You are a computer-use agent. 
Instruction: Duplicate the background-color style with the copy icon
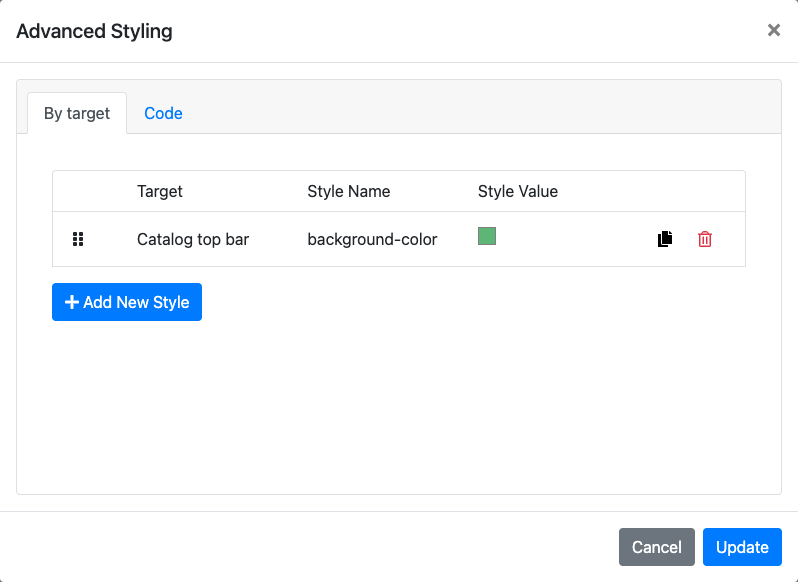click(x=665, y=239)
